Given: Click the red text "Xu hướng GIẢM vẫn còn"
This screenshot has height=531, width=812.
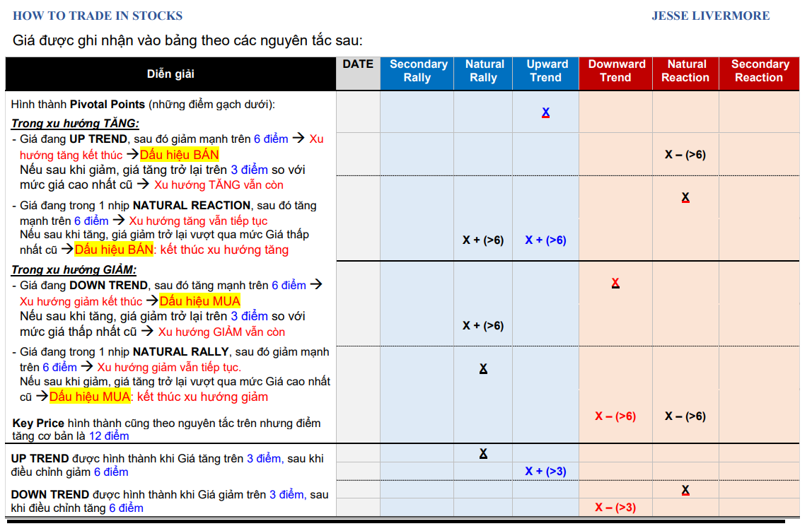Looking at the screenshot, I should point(221,332).
